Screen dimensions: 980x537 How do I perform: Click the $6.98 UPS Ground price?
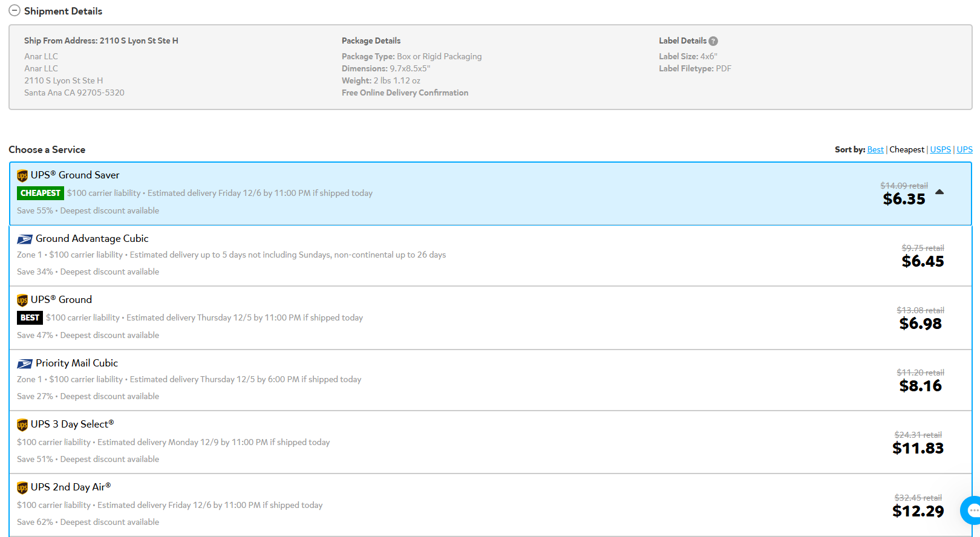pyautogui.click(x=920, y=324)
